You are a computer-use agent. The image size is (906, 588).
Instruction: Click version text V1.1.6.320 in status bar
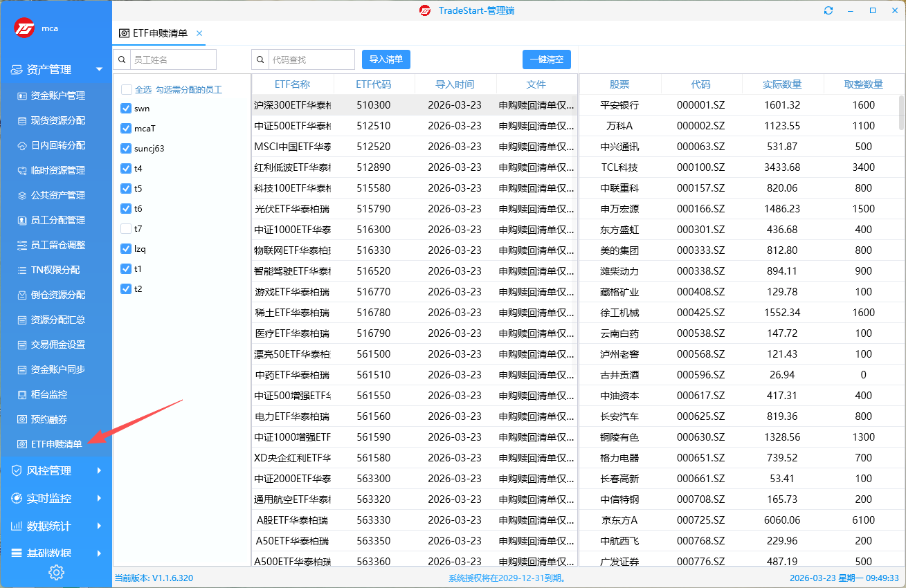click(172, 578)
